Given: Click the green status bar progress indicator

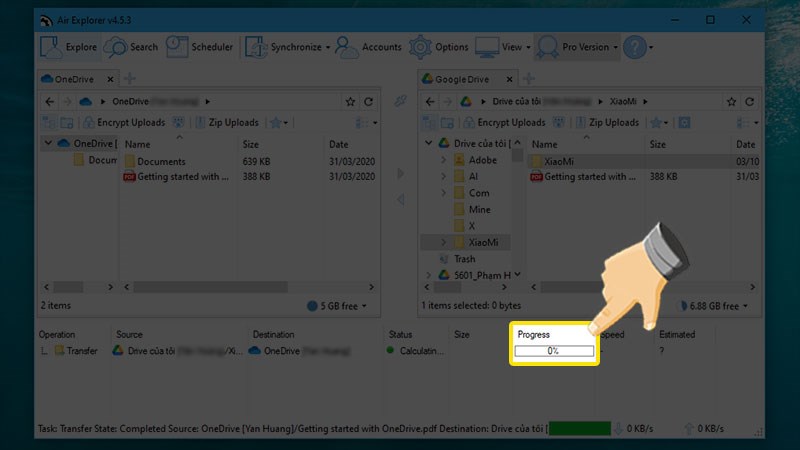Looking at the screenshot, I should click(580, 429).
